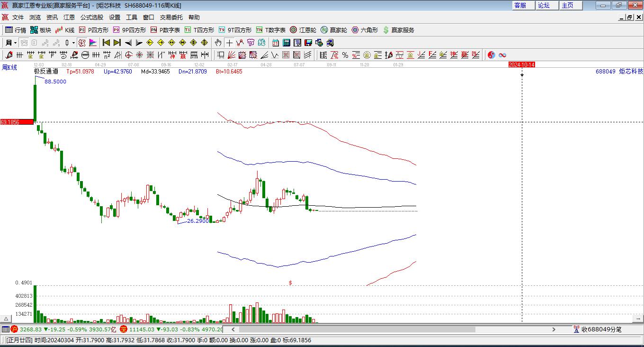Image resolution: width=644 pixels, height=347 pixels.
Task: Select the hand pan tool
Action: [x=218, y=43]
